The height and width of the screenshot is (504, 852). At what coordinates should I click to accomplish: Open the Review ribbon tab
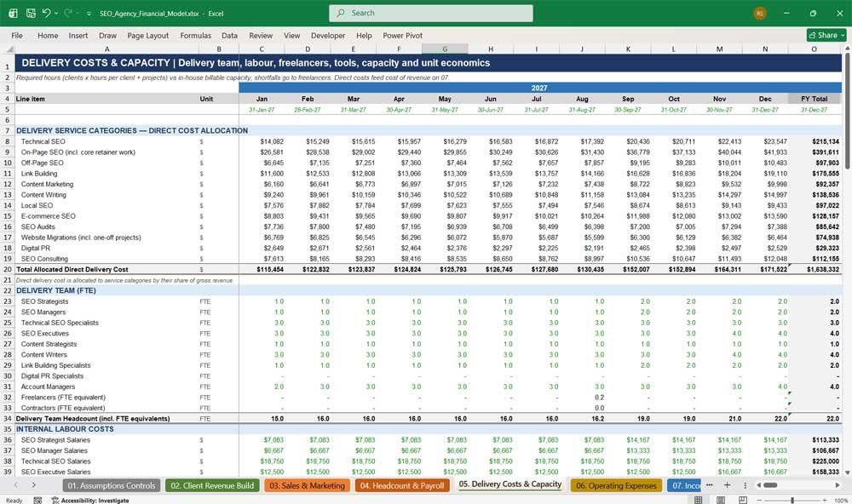(261, 35)
